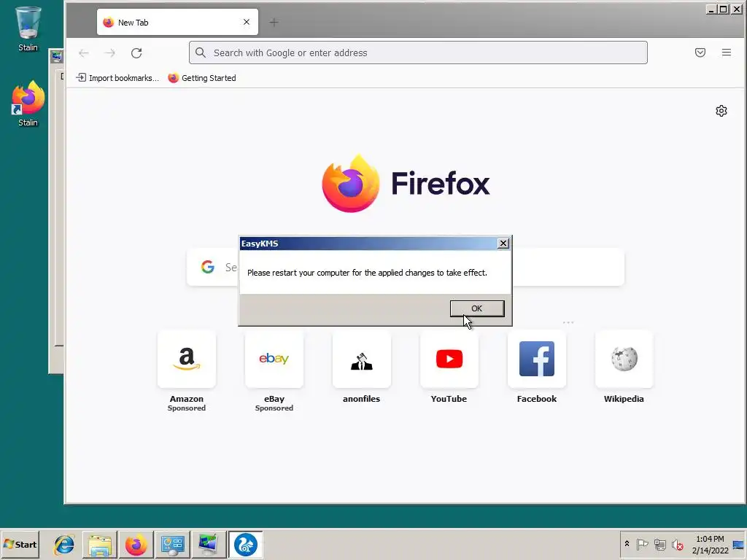Minimize the Firefox window
Screen dimensions: 747x560
click(x=711, y=9)
